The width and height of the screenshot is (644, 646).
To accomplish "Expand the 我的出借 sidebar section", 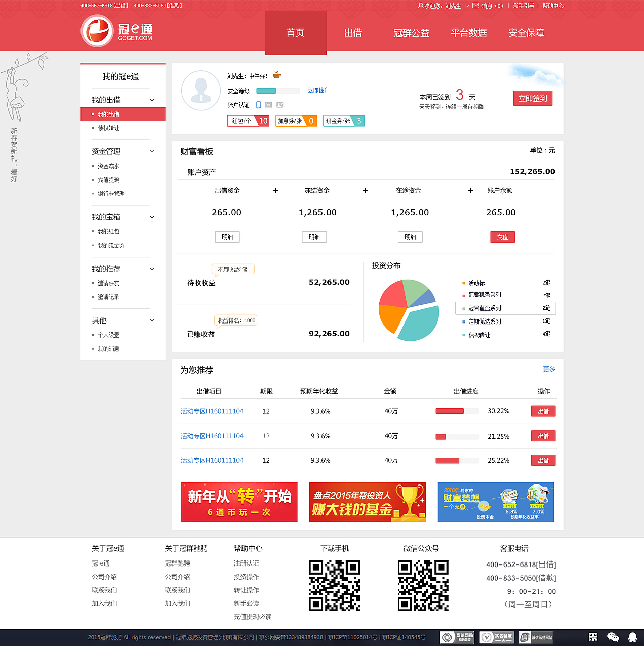I will point(152,100).
